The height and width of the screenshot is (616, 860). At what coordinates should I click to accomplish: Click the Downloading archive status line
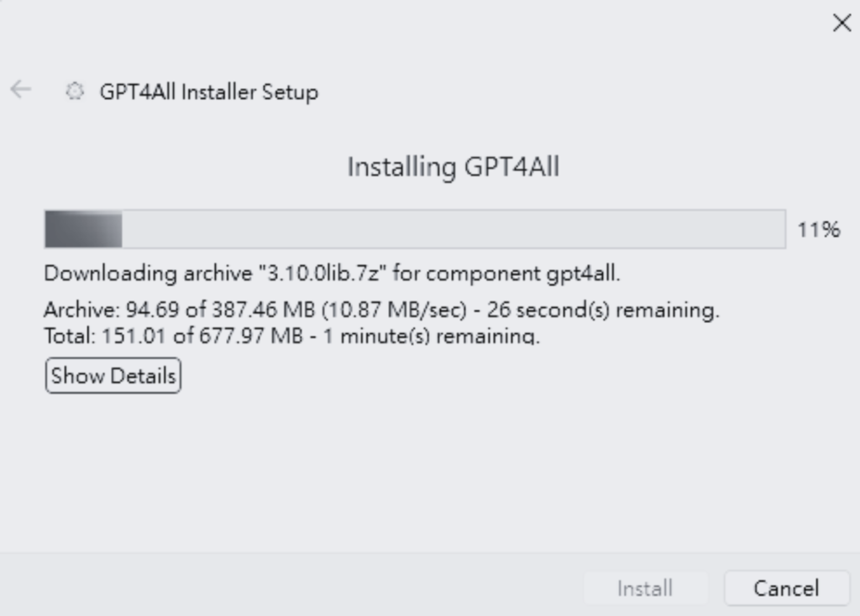click(332, 273)
